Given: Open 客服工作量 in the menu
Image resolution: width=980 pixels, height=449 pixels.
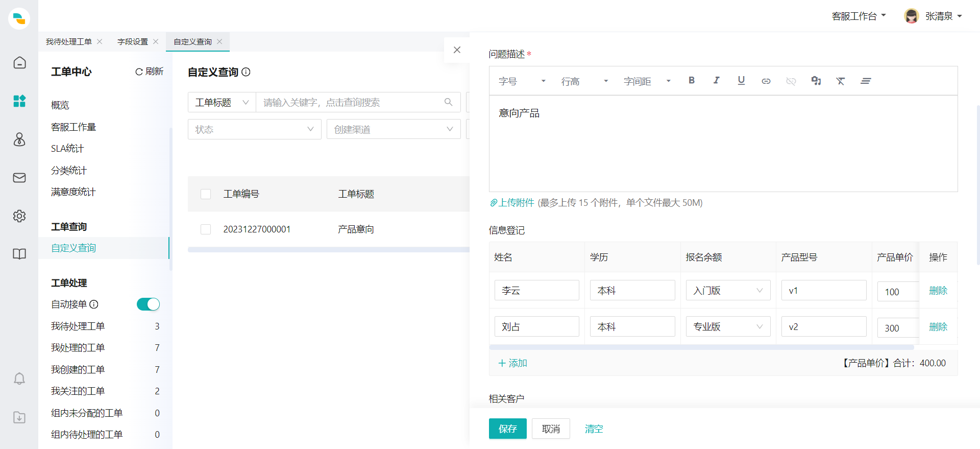Looking at the screenshot, I should point(73,127).
